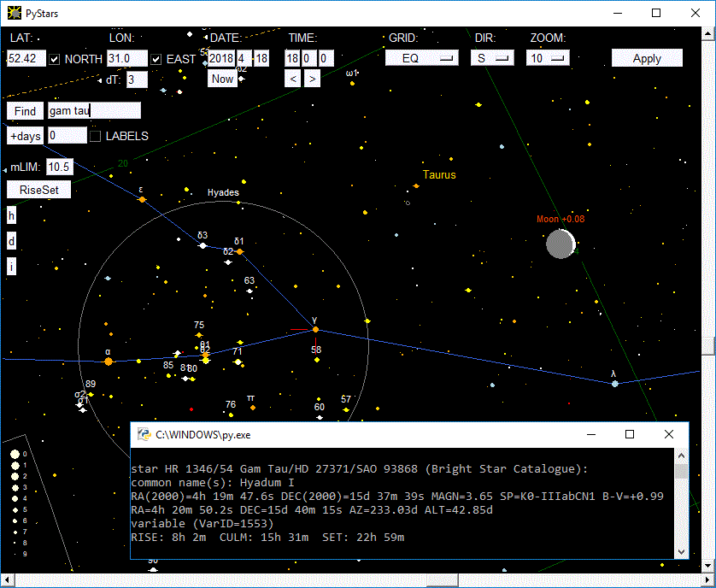Open the GRID dropdown set to EQ

[x=421, y=58]
